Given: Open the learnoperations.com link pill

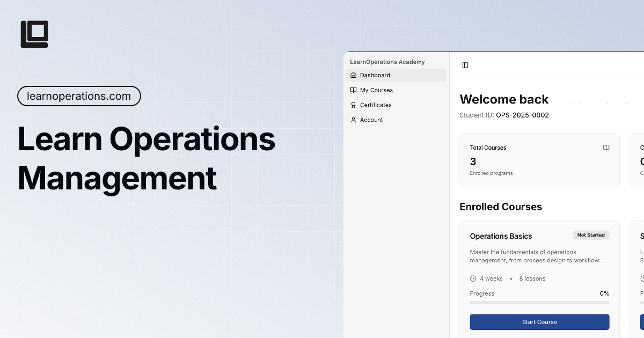Looking at the screenshot, I should coord(79,96).
